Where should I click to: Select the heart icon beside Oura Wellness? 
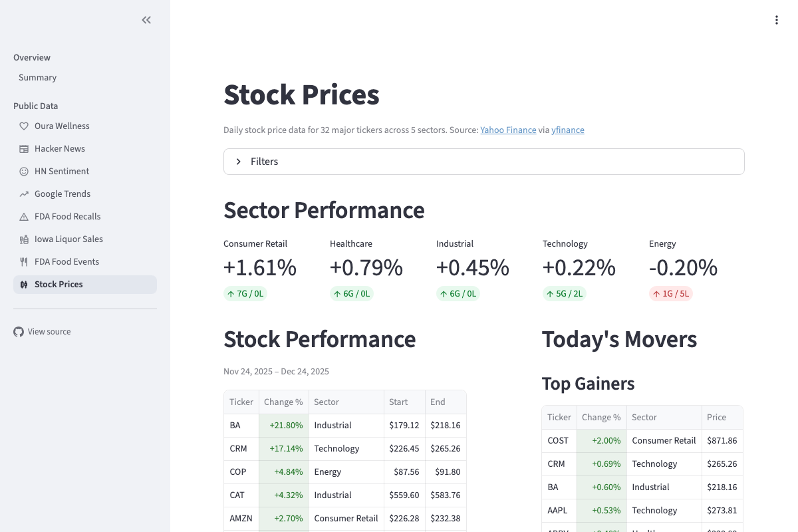pyautogui.click(x=24, y=126)
